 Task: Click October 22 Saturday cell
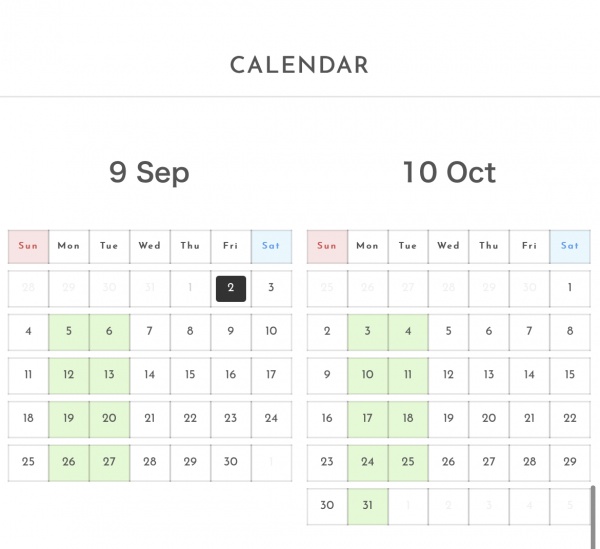pyautogui.click(x=570, y=418)
